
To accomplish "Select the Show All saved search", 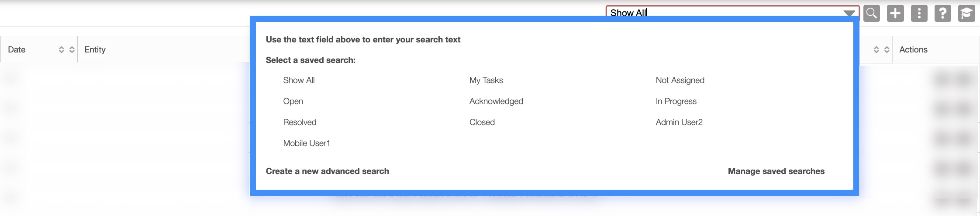I will pos(299,80).
